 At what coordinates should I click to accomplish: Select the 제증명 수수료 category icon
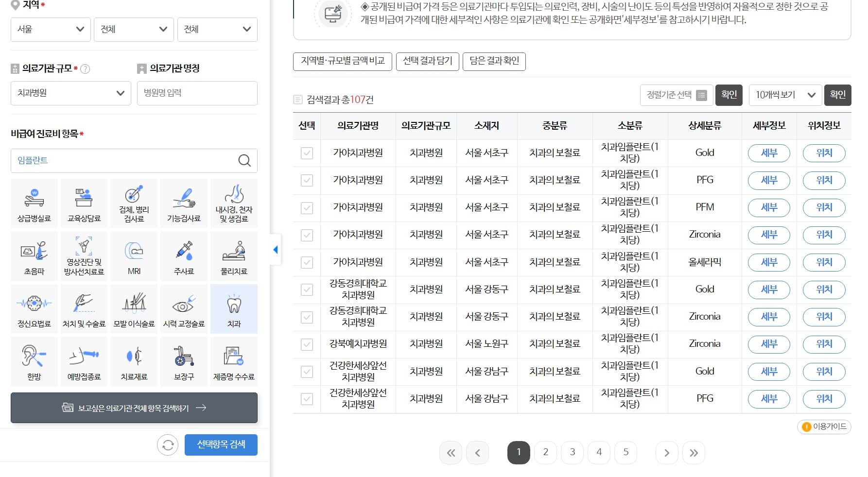(234, 362)
